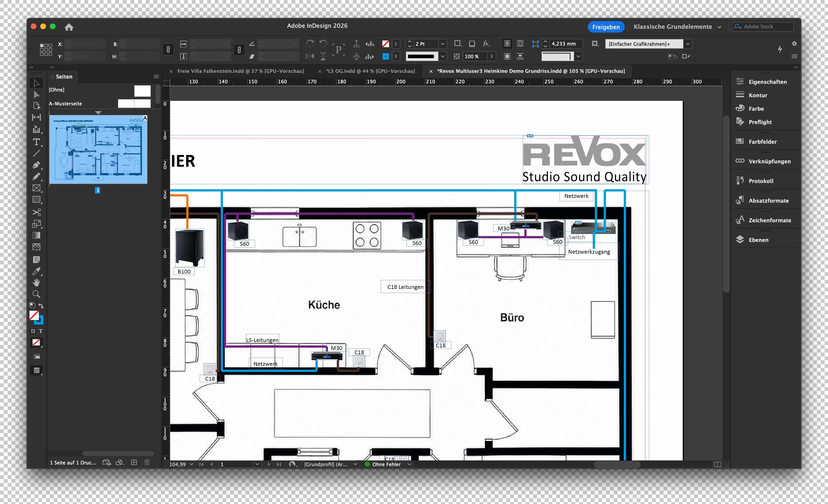Toggle the screen mode button
The width and height of the screenshot is (828, 504).
(36, 370)
